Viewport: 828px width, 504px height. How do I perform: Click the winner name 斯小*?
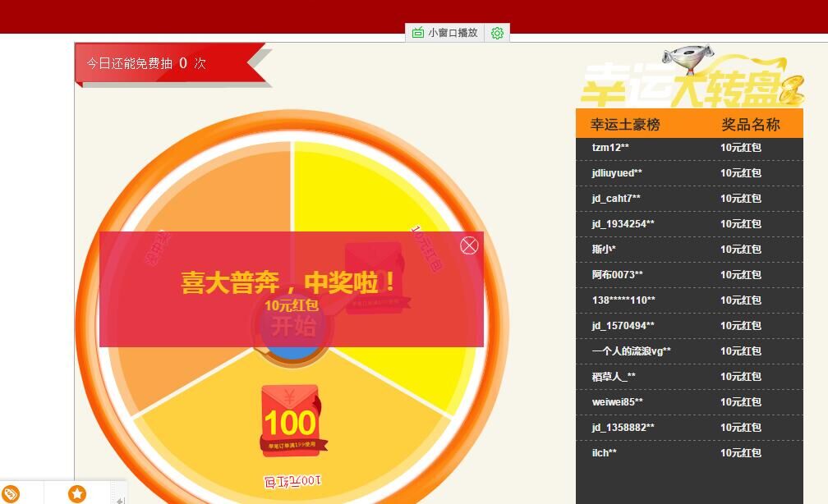tap(604, 249)
